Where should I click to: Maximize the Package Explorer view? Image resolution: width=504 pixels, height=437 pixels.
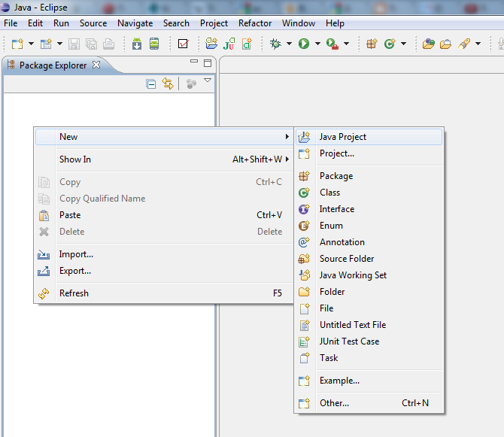208,63
